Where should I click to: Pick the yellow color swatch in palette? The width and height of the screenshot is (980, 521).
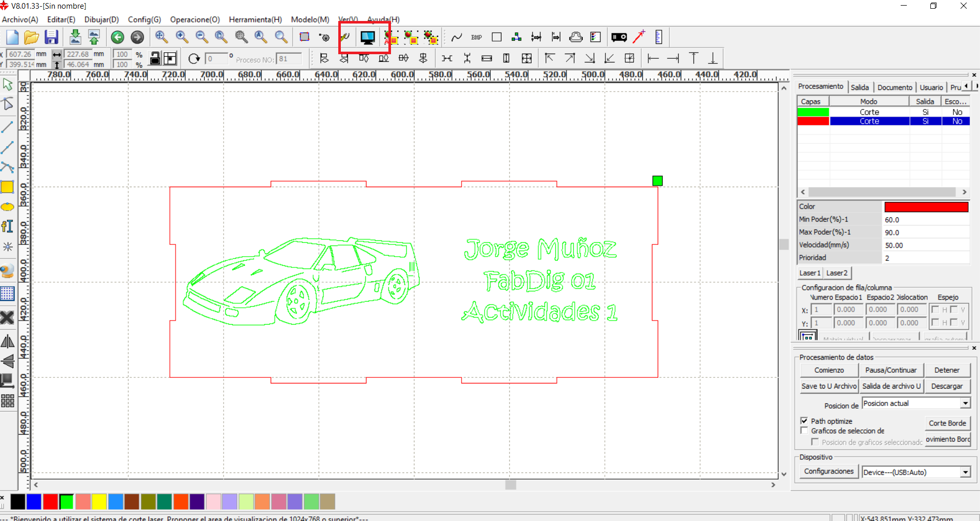pos(99,502)
